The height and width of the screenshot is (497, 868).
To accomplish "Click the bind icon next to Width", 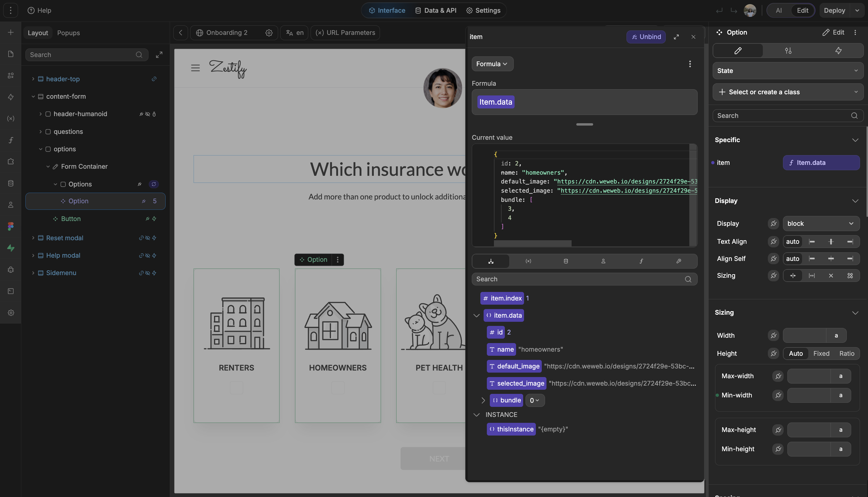I will (773, 336).
